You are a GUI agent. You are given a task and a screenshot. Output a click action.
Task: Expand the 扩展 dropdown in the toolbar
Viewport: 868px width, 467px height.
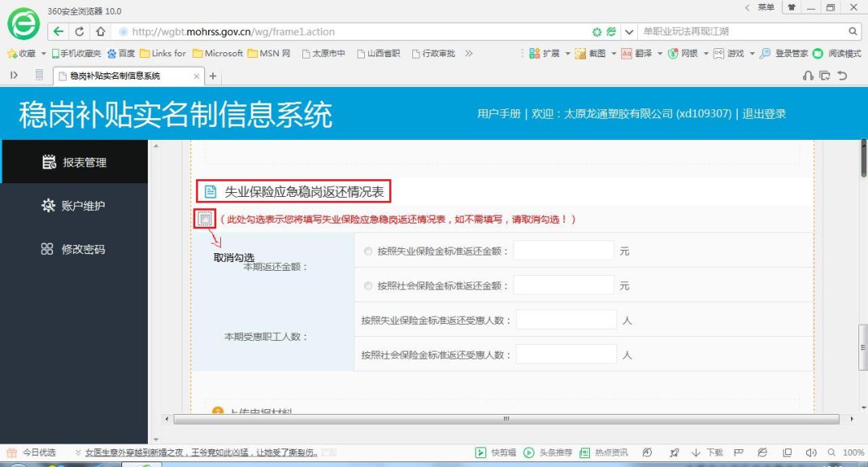(567, 54)
